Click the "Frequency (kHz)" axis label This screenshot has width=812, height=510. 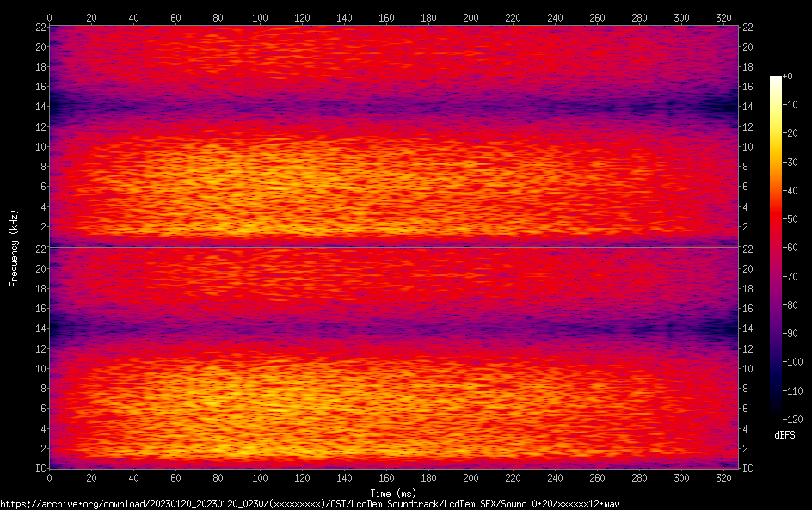point(14,248)
